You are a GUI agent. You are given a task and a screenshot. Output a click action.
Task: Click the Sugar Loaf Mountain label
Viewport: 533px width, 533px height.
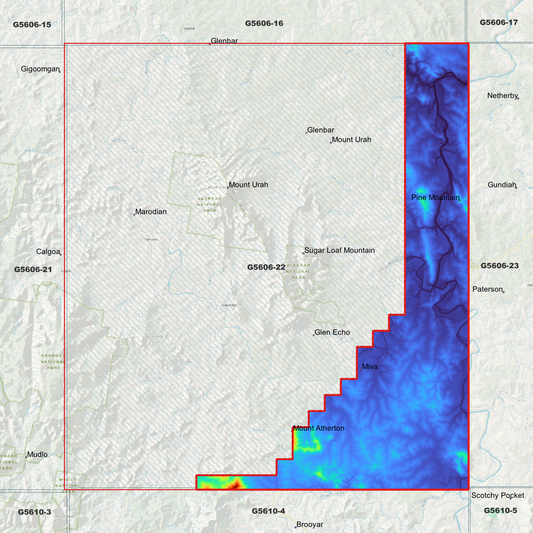[x=339, y=251]
